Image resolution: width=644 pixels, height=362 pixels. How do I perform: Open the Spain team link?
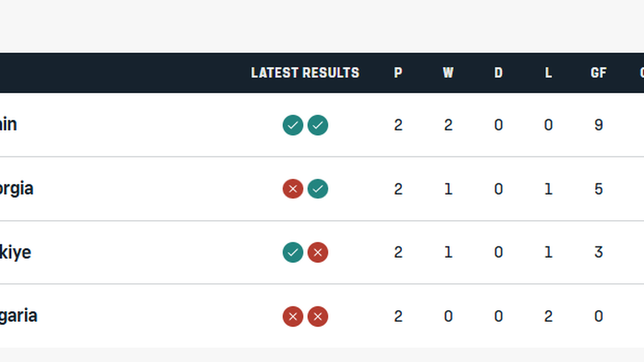click(x=8, y=124)
